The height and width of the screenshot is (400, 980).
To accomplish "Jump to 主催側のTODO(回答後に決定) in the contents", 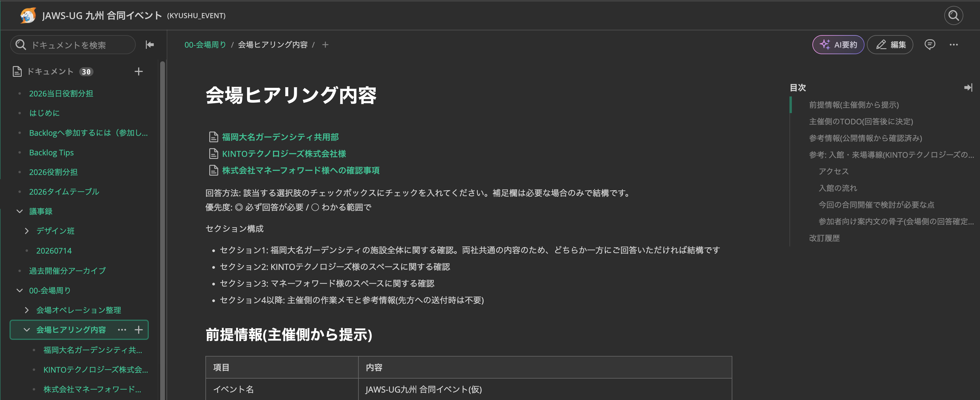I will click(x=861, y=121).
